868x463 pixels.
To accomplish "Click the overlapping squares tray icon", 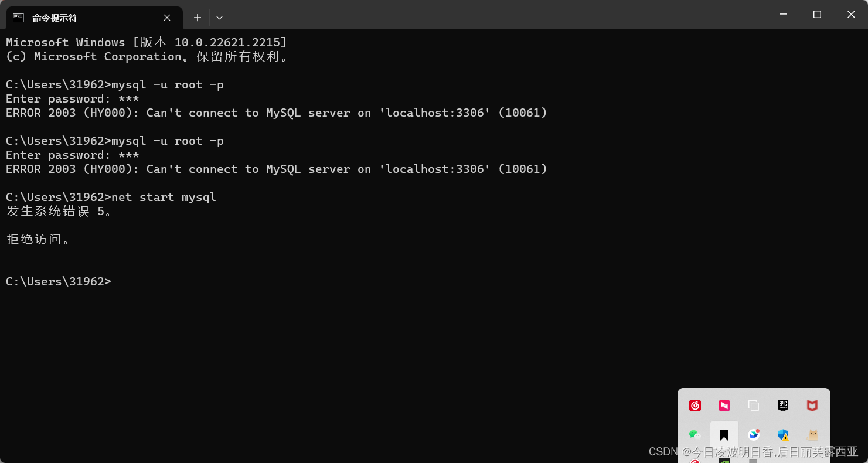I will 754,405.
